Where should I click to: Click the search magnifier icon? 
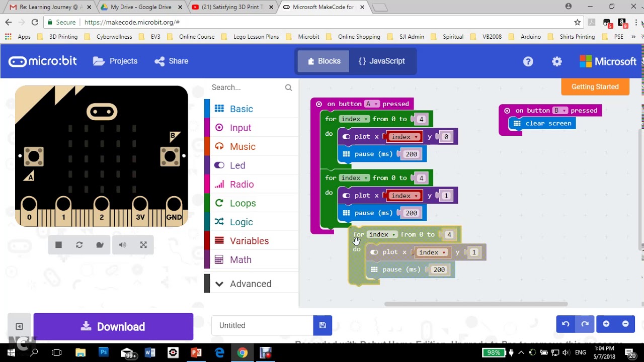(x=288, y=87)
